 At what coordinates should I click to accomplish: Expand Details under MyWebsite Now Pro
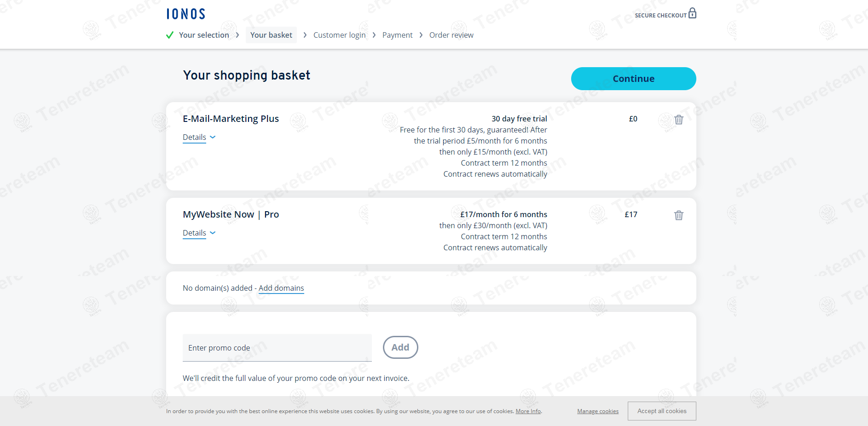[199, 233]
